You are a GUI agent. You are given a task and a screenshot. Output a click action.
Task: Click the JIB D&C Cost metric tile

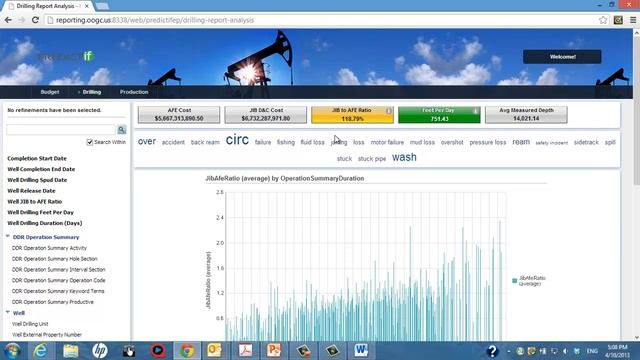[x=266, y=115]
